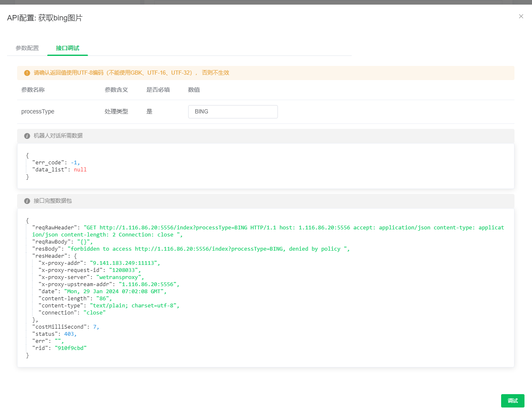Screen dimensions: 532x415
Task: Click the dialog title API配置: 获取bing图片
Action: pos(45,18)
